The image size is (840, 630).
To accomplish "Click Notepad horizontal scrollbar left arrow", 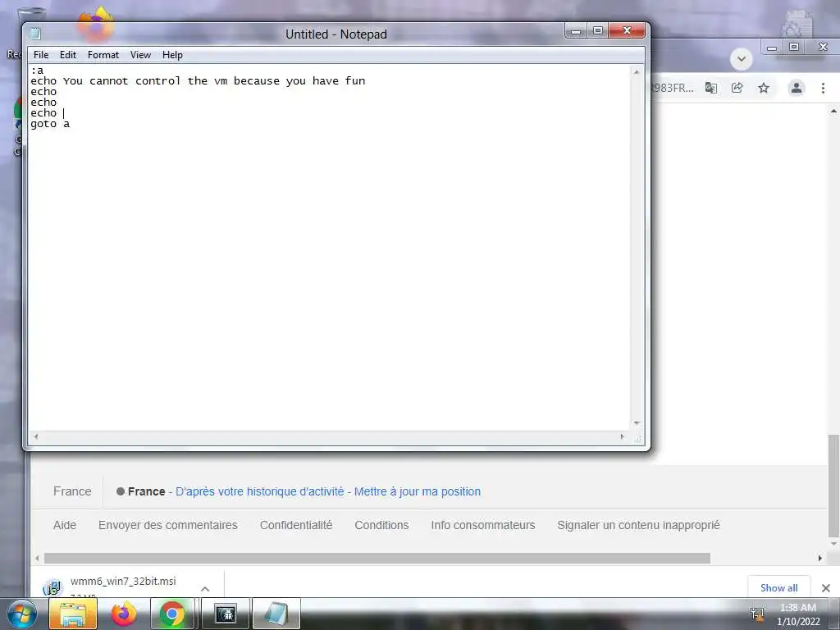I will [x=36, y=436].
